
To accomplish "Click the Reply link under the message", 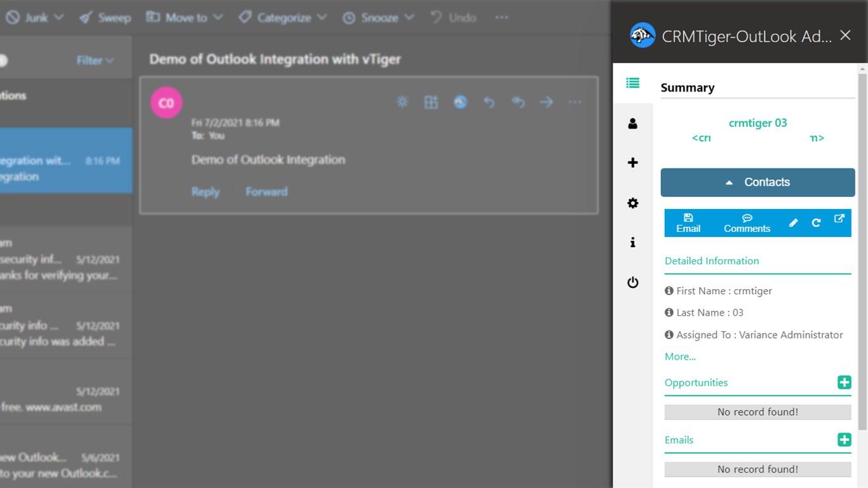I will [205, 192].
